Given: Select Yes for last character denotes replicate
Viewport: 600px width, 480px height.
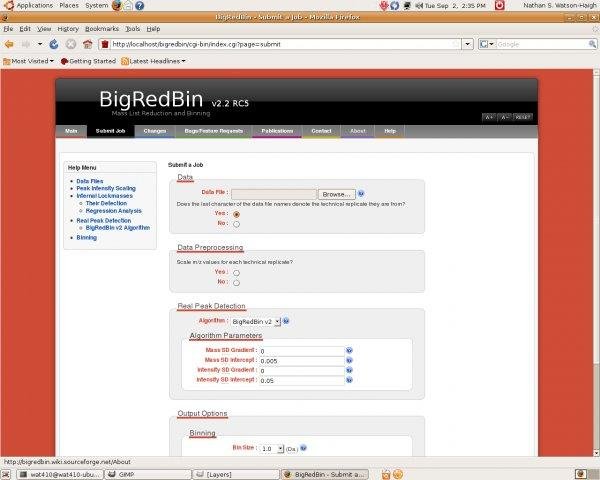Looking at the screenshot, I should tap(236, 214).
